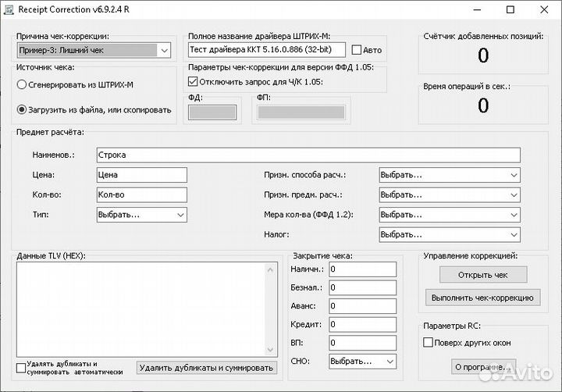The height and width of the screenshot is (392, 562).
Task: Enable the Авто checkbox
Action: 356,50
